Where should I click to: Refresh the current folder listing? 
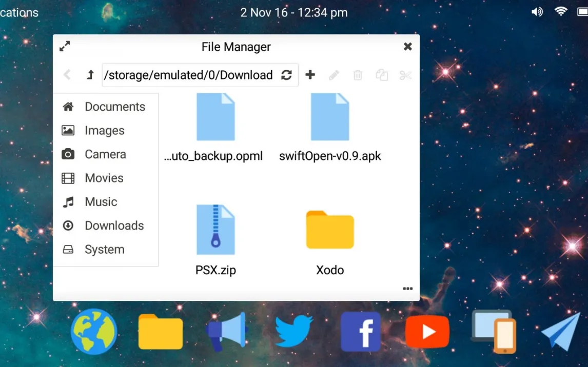[286, 75]
